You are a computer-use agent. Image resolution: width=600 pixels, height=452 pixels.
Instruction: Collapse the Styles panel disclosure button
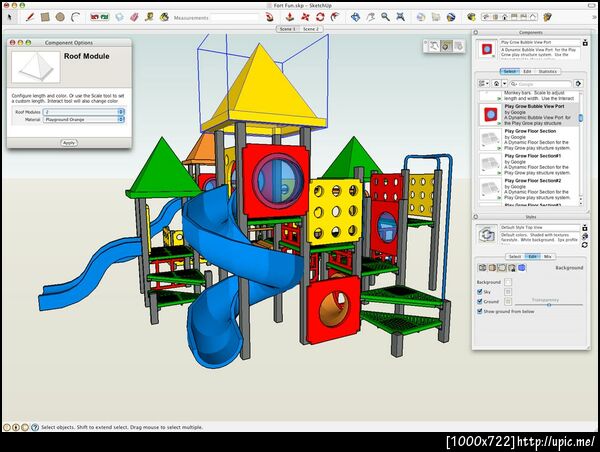[x=476, y=217]
